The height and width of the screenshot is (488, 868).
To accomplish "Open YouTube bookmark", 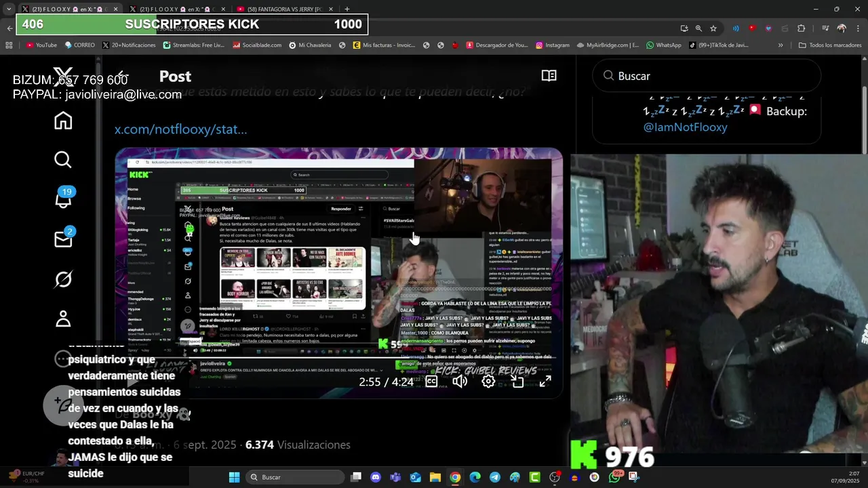I will point(41,45).
